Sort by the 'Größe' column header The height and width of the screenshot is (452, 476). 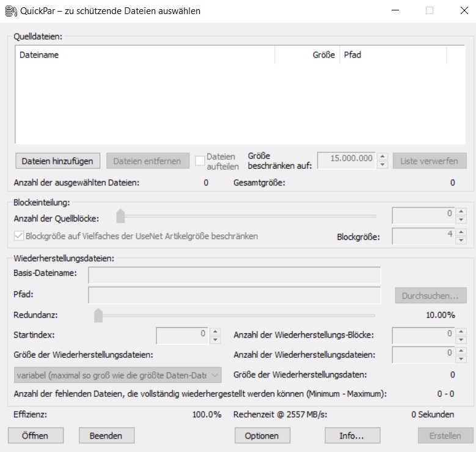[x=307, y=55]
